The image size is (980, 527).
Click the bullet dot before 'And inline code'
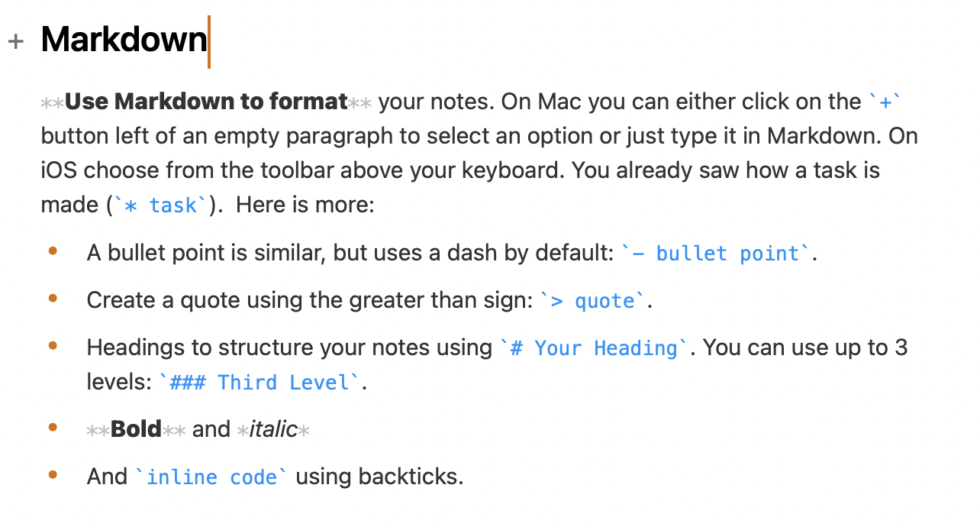53,474
